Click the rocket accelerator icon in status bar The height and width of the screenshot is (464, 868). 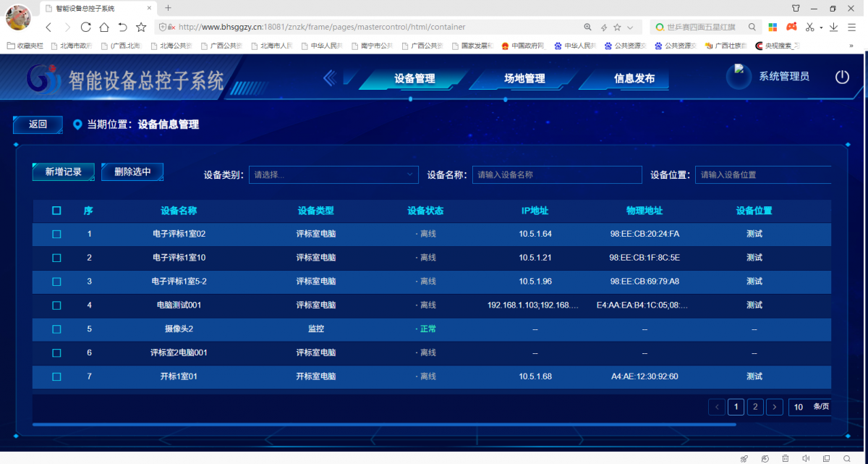[744, 458]
